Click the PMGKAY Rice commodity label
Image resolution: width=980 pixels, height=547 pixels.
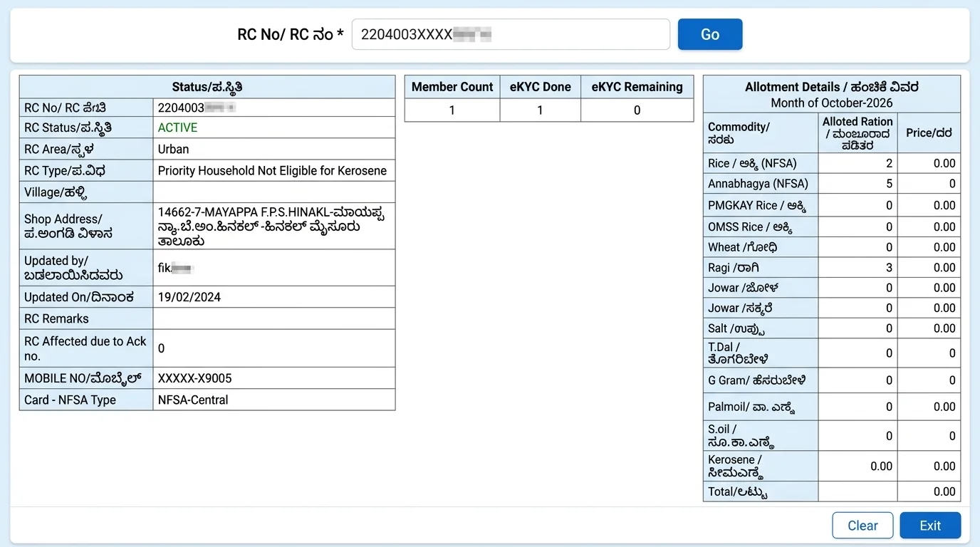(757, 205)
